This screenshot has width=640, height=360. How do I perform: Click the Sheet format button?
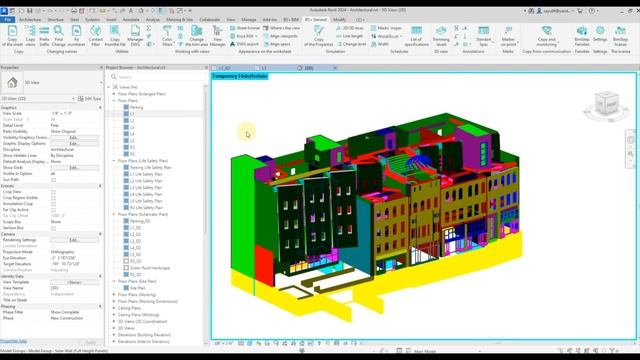tap(244, 28)
